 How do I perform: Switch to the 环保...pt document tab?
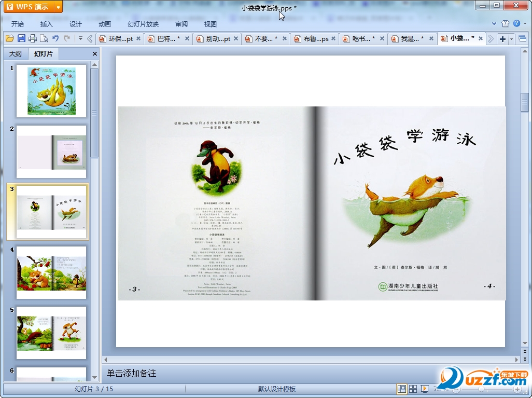point(117,39)
